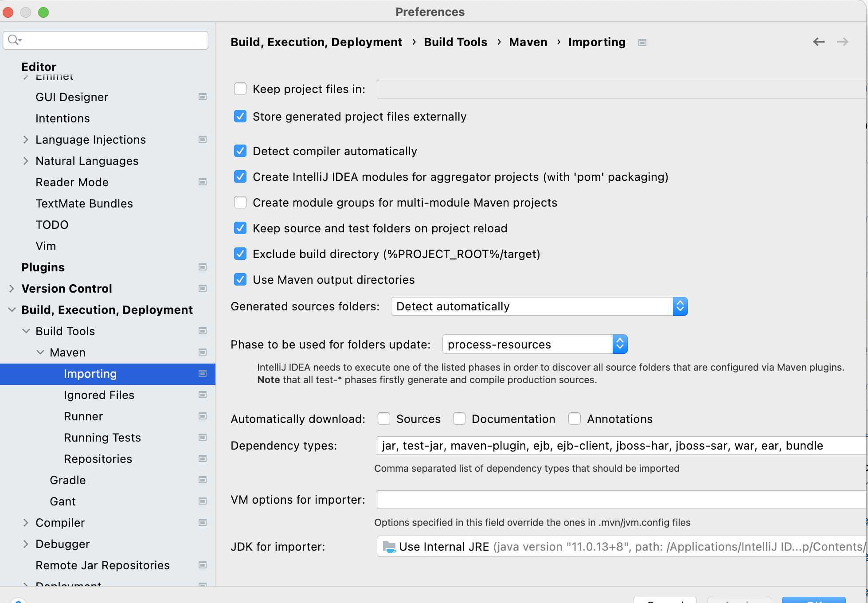The width and height of the screenshot is (868, 603).
Task: Open Generated sources folders dropdown
Action: click(539, 306)
